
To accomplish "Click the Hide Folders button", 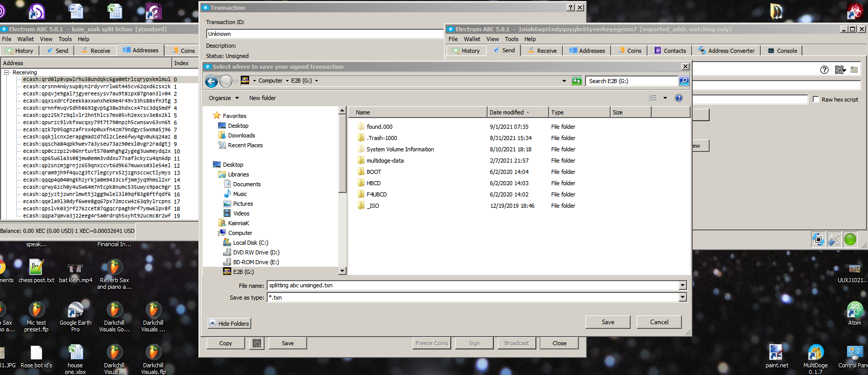I will [x=229, y=324].
